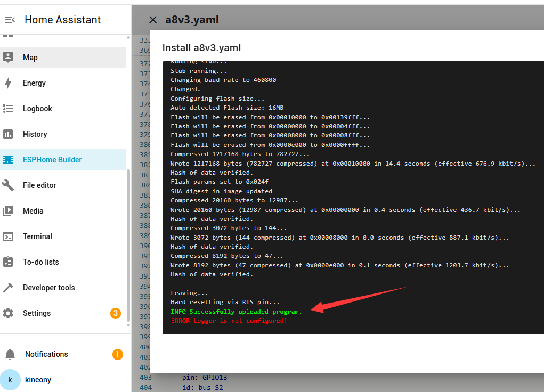Click the Settings badge showing 3

tap(116, 313)
